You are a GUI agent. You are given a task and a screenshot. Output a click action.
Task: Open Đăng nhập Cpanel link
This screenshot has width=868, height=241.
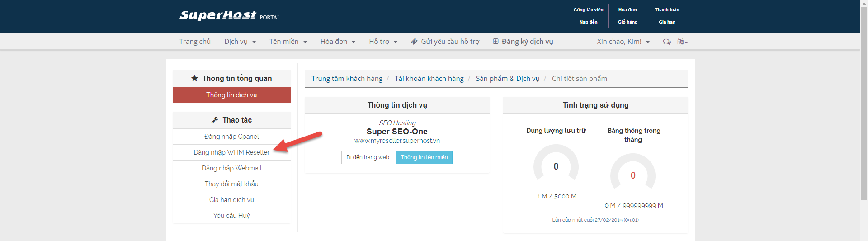click(x=231, y=137)
